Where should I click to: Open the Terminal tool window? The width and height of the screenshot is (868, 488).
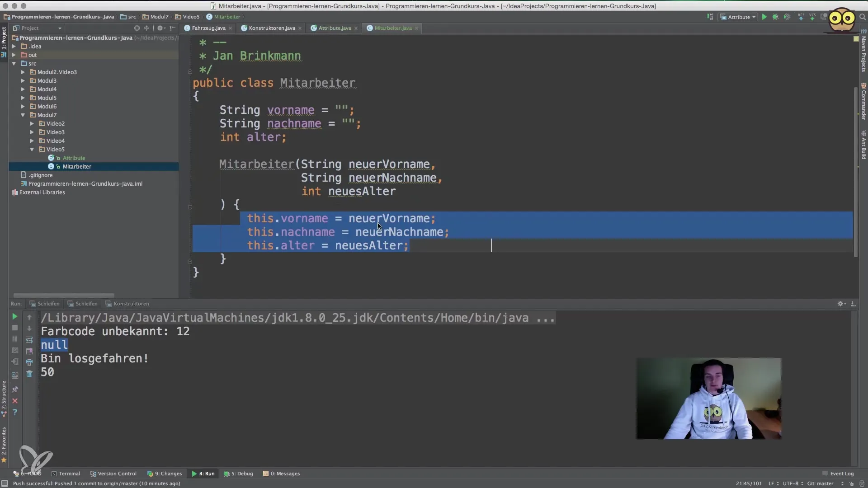tap(66, 474)
